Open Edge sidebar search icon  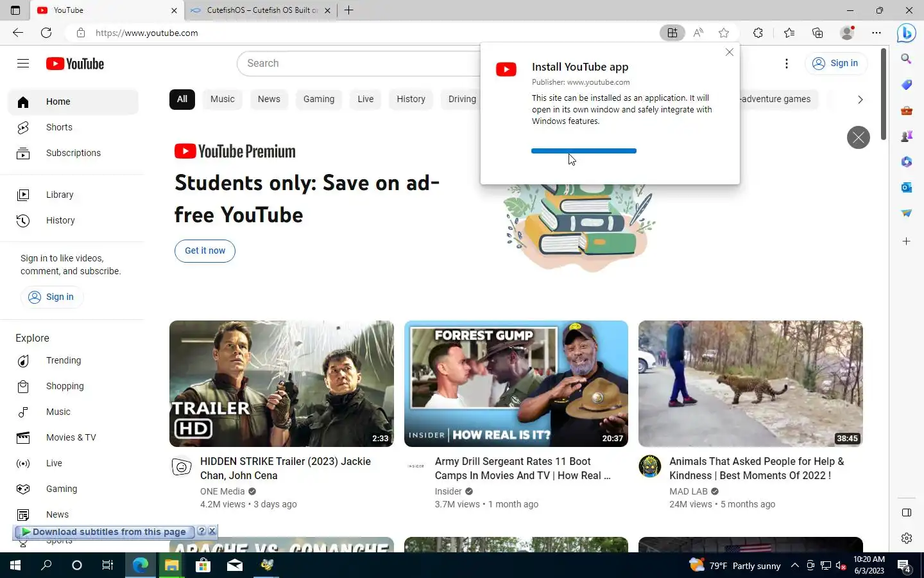pyautogui.click(x=906, y=58)
